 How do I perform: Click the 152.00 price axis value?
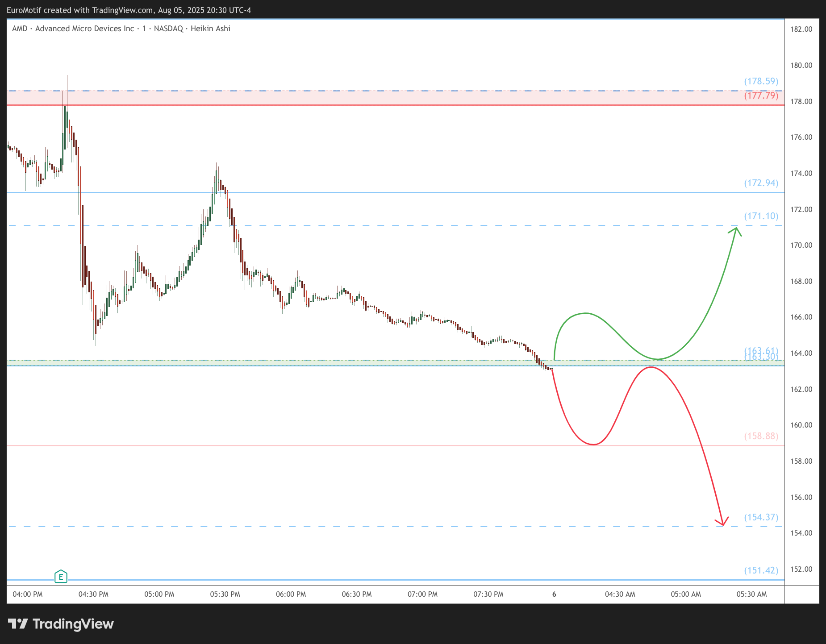(x=801, y=569)
